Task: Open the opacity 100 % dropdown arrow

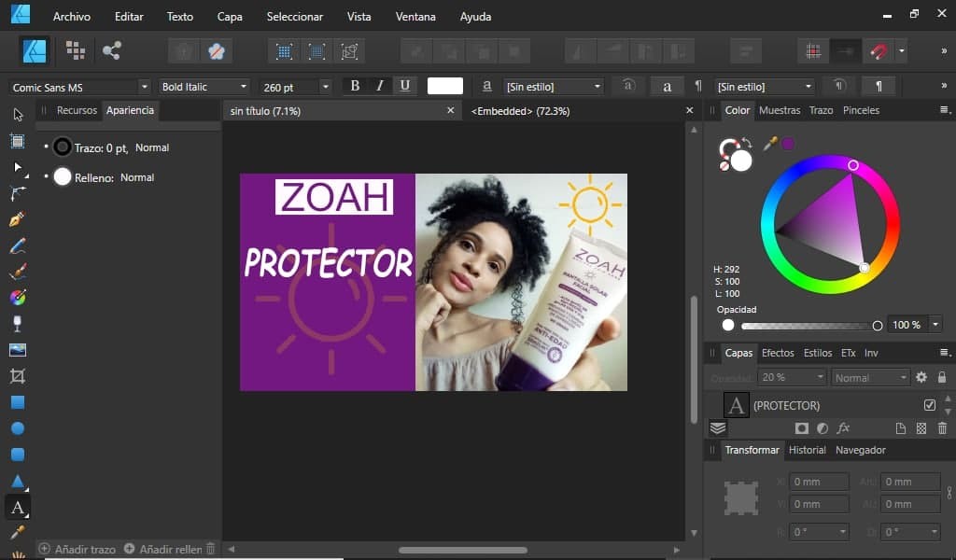Action: coord(935,325)
